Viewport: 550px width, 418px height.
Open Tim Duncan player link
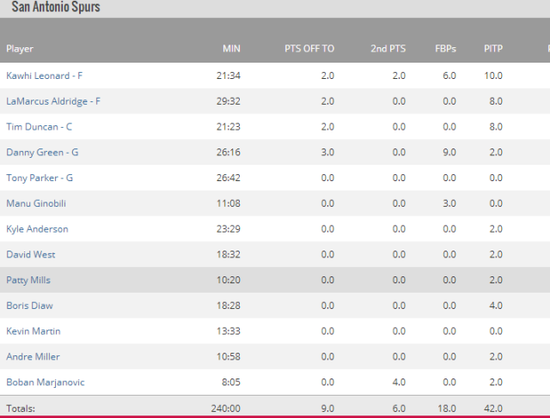[x=39, y=127]
